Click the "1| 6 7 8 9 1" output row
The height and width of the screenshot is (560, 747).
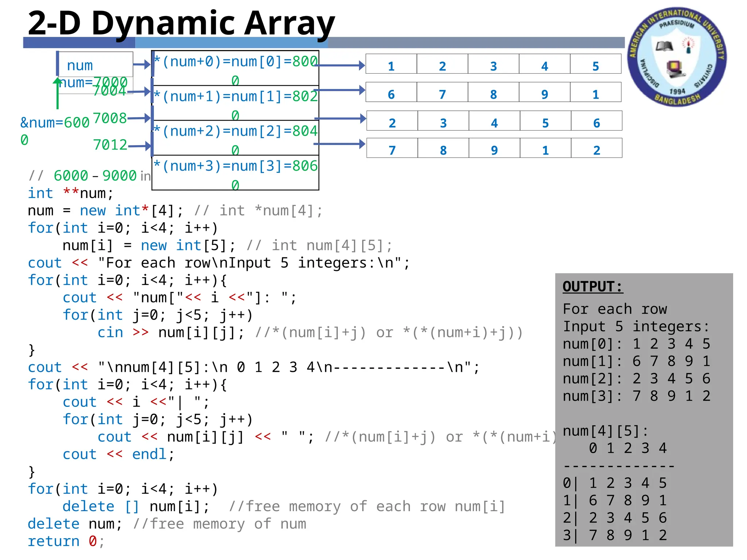point(615,501)
